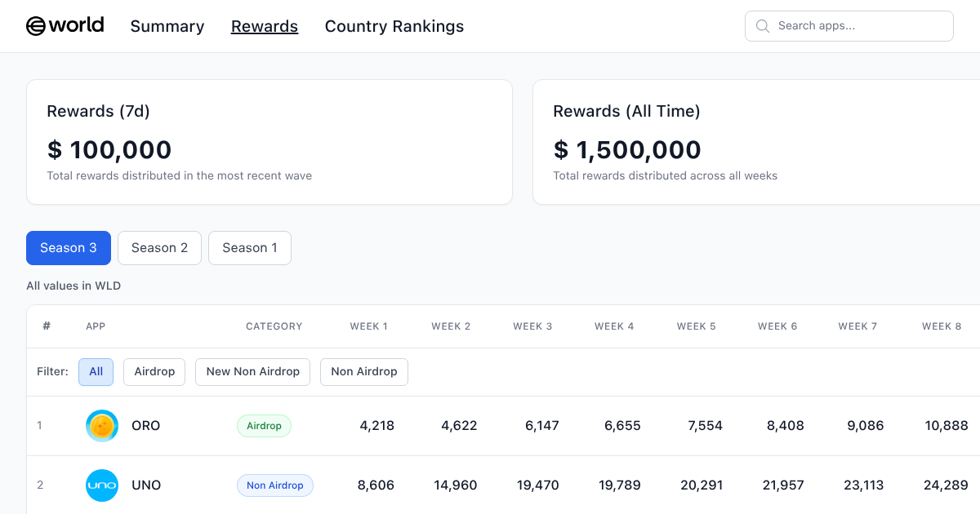Show All categories filter
Image resolution: width=980 pixels, height=514 pixels.
tap(96, 372)
